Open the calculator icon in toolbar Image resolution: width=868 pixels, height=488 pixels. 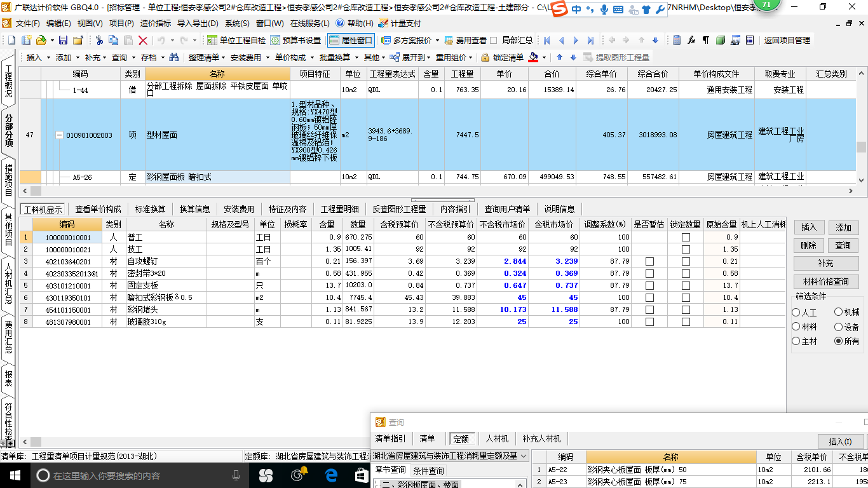pyautogui.click(x=677, y=40)
